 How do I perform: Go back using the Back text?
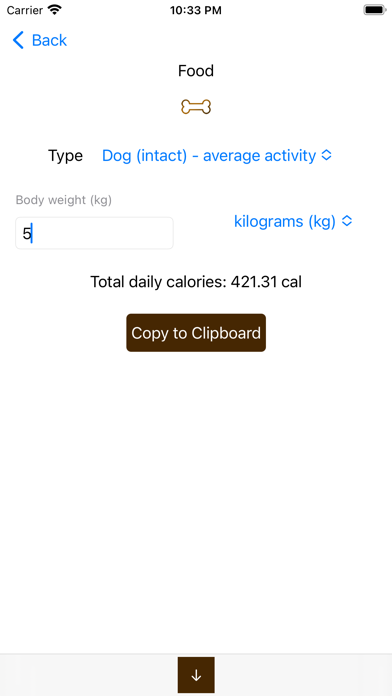(49, 40)
